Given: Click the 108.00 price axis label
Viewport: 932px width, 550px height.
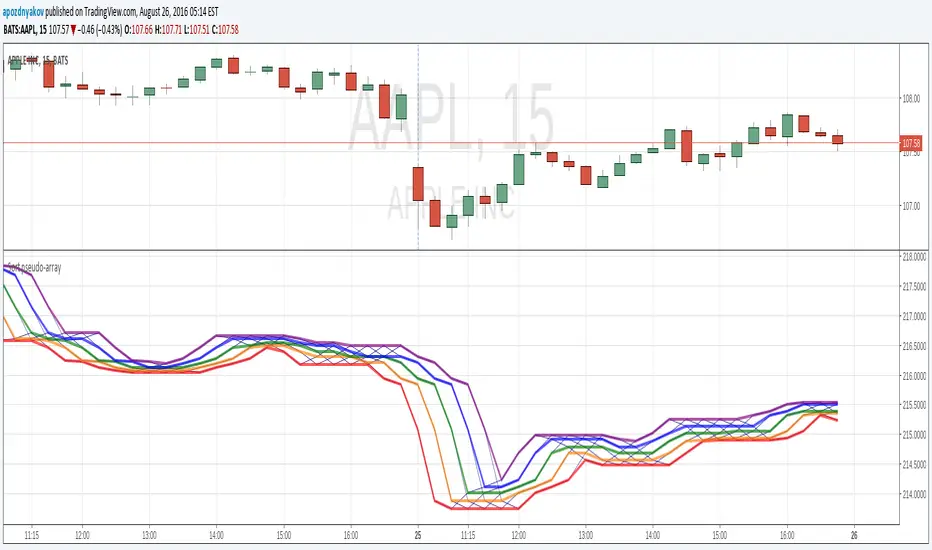Looking at the screenshot, I should click(x=911, y=99).
